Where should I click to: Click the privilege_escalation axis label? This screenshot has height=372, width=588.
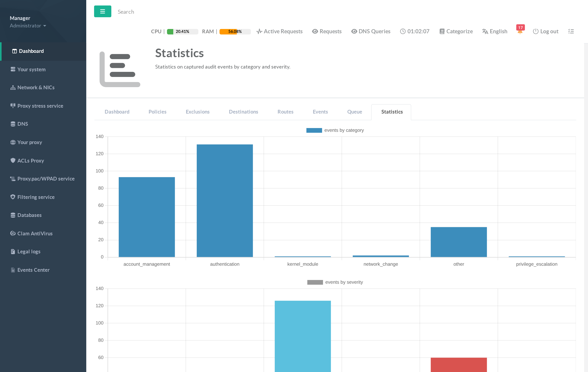(536, 264)
